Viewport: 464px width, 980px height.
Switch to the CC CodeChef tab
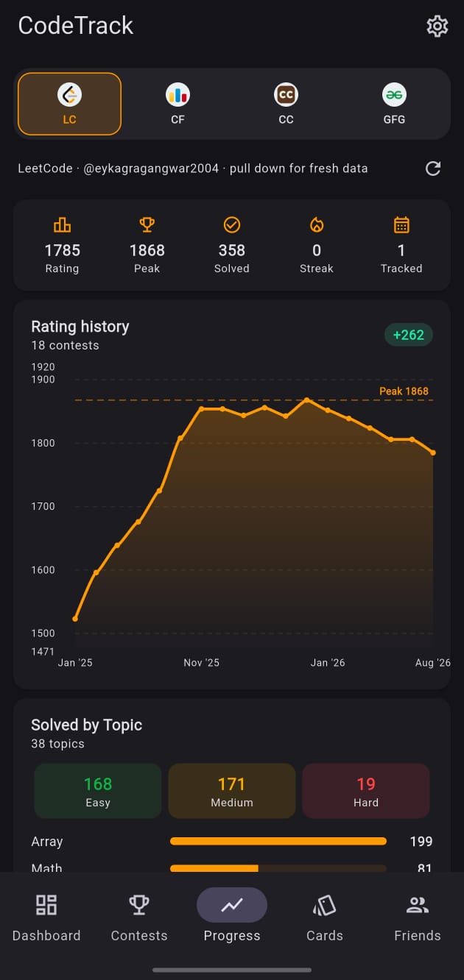pyautogui.click(x=286, y=104)
